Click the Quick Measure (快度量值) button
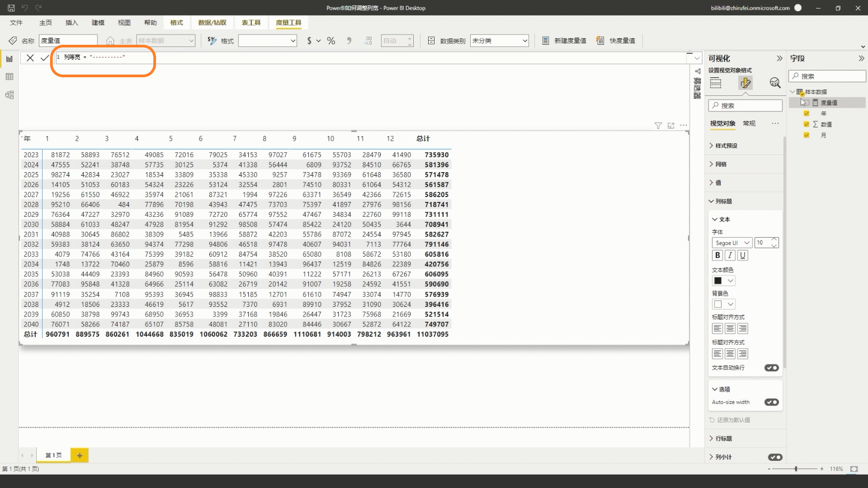Viewport: 868px width, 488px height. 616,40
